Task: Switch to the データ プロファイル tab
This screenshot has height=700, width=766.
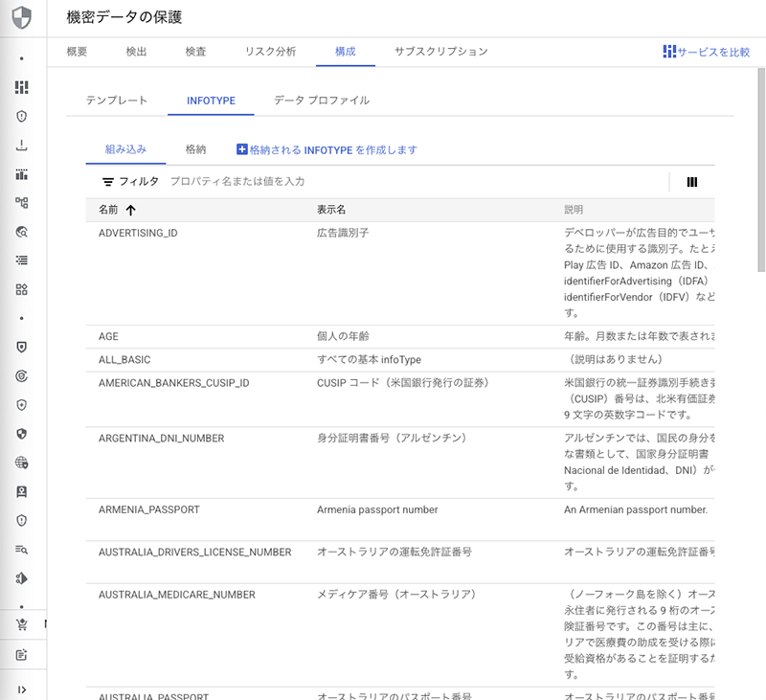Action: click(321, 101)
